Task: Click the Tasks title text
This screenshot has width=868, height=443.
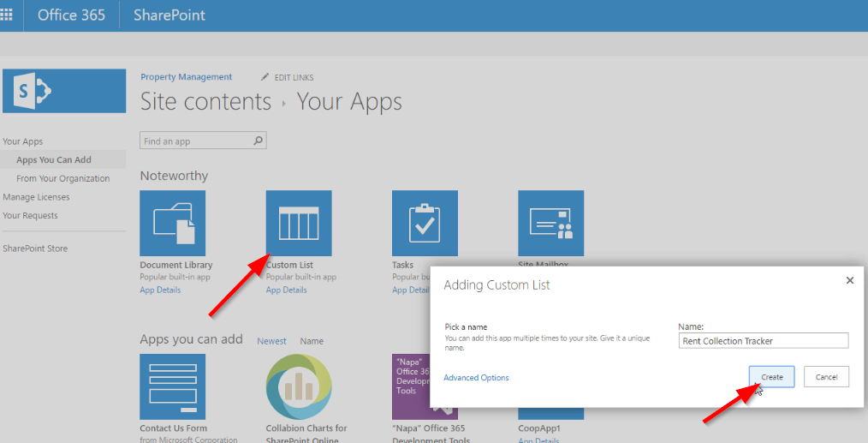Action: click(x=402, y=265)
